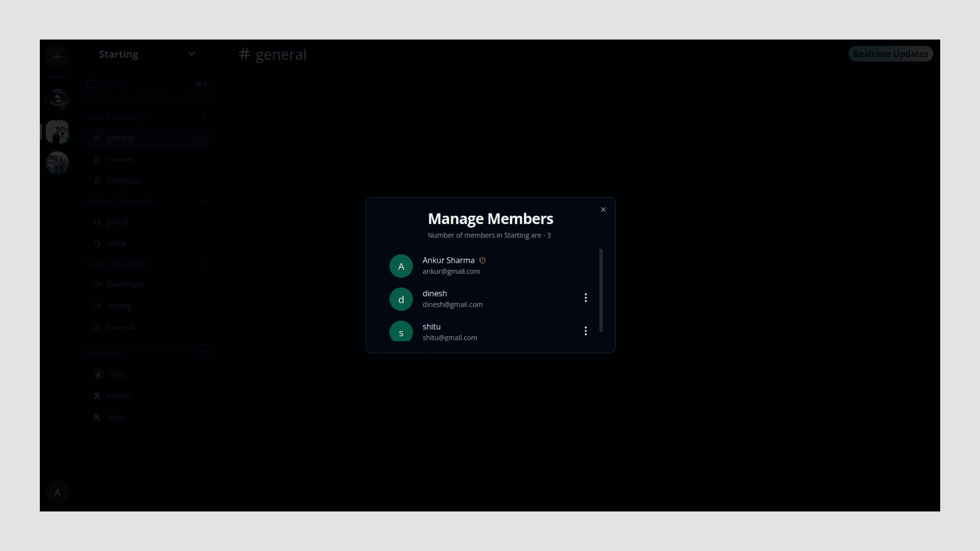Image resolution: width=980 pixels, height=551 pixels.
Task: Click dinesh@gmail.com email text
Action: point(453,305)
